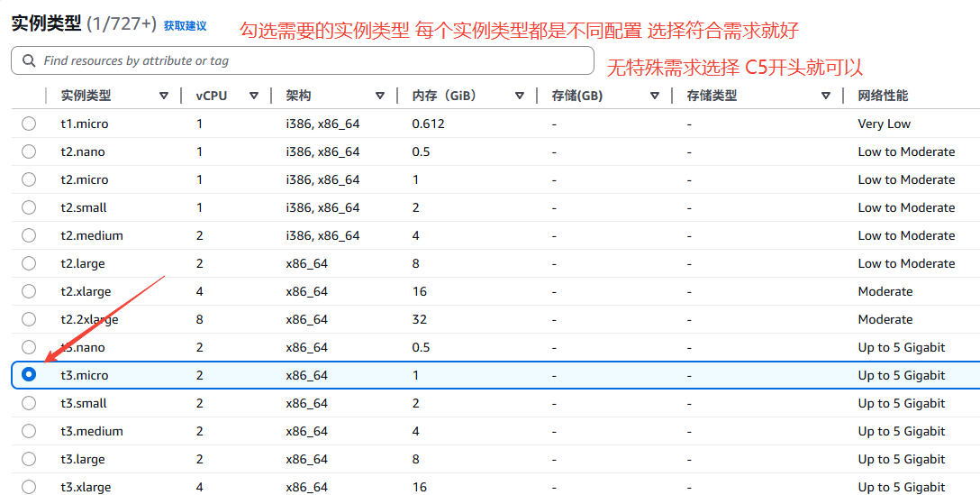Select the t2.large radio button
This screenshot has width=980, height=495.
pyautogui.click(x=29, y=263)
